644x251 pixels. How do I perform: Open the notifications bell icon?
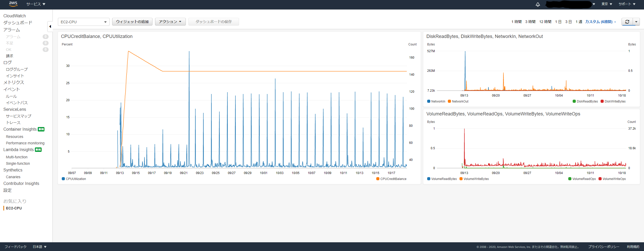pyautogui.click(x=538, y=4)
